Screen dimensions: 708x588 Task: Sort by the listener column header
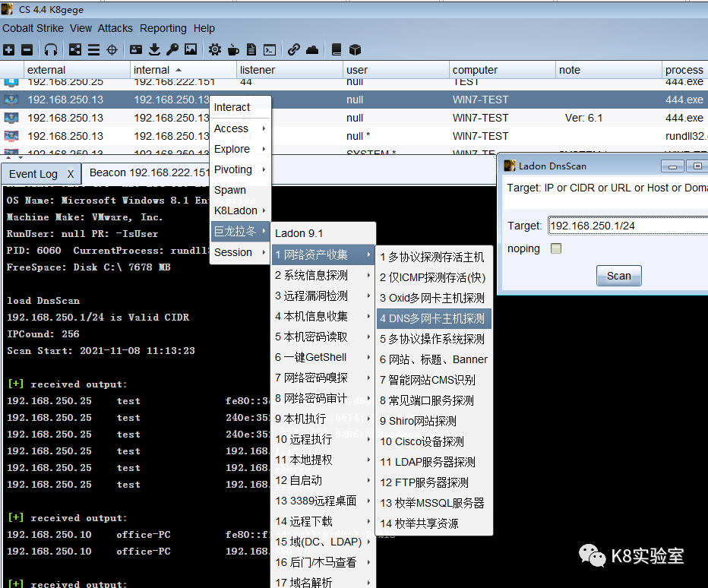(289, 70)
